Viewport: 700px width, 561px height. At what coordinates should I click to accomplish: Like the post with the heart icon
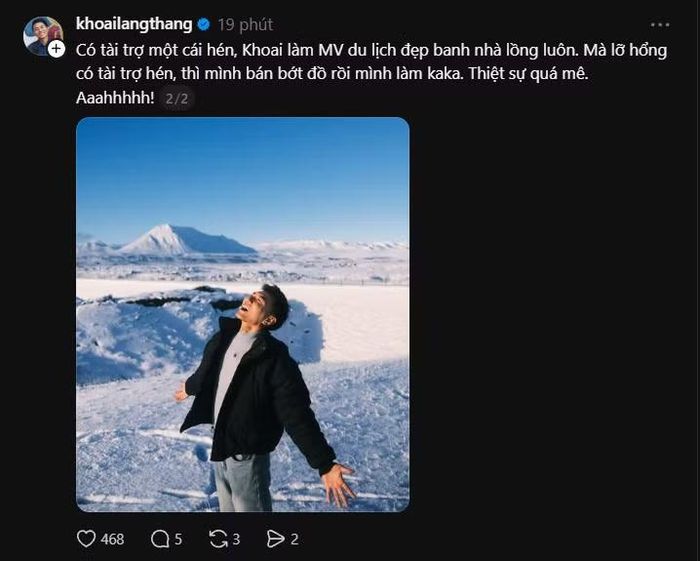[86, 539]
